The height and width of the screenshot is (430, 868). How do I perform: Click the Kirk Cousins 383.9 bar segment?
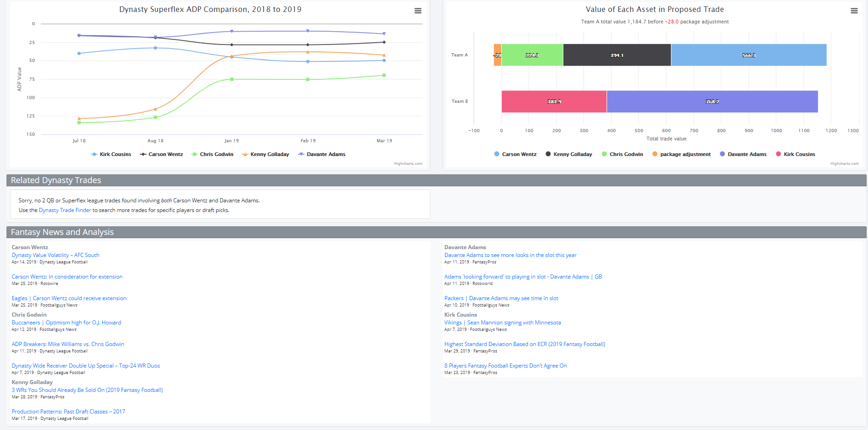click(x=554, y=101)
